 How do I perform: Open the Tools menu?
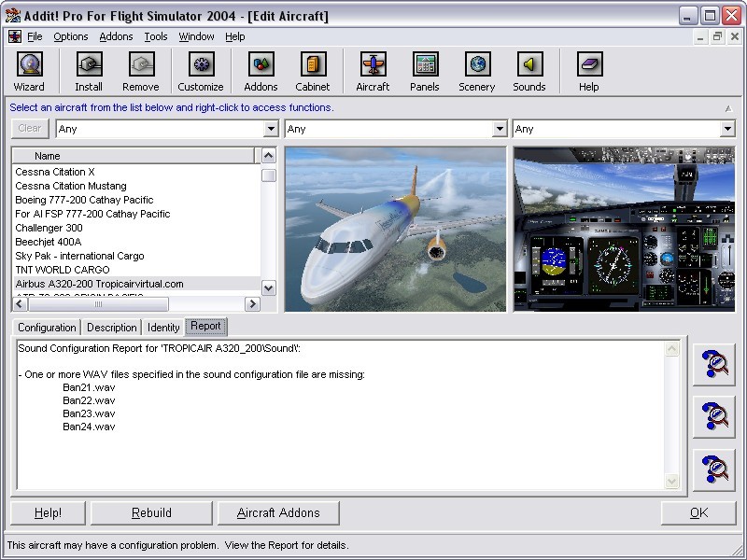tap(156, 36)
